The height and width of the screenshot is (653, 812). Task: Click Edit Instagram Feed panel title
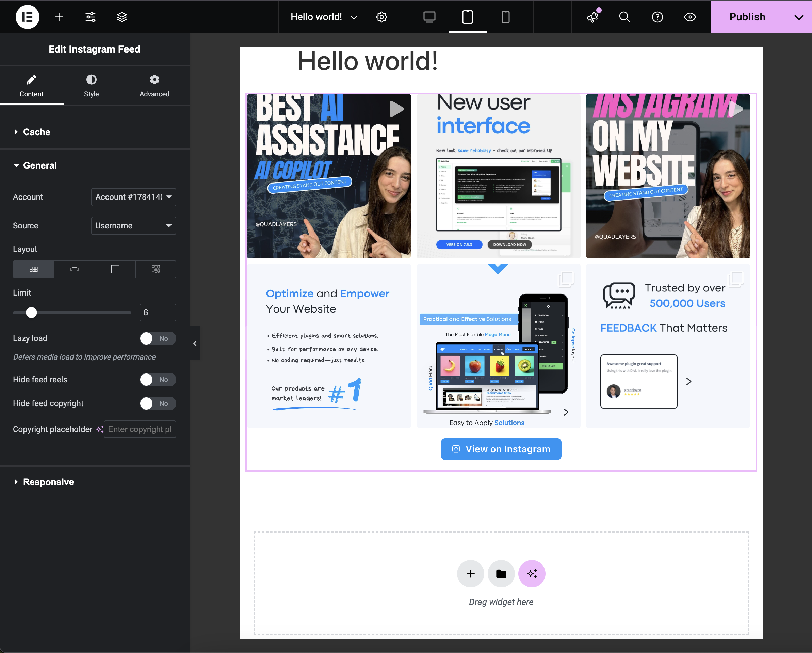pos(95,49)
